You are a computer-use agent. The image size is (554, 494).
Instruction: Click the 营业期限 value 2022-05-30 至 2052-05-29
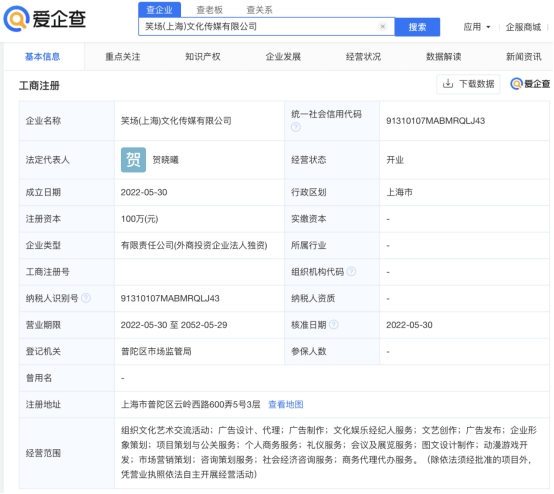[174, 325]
